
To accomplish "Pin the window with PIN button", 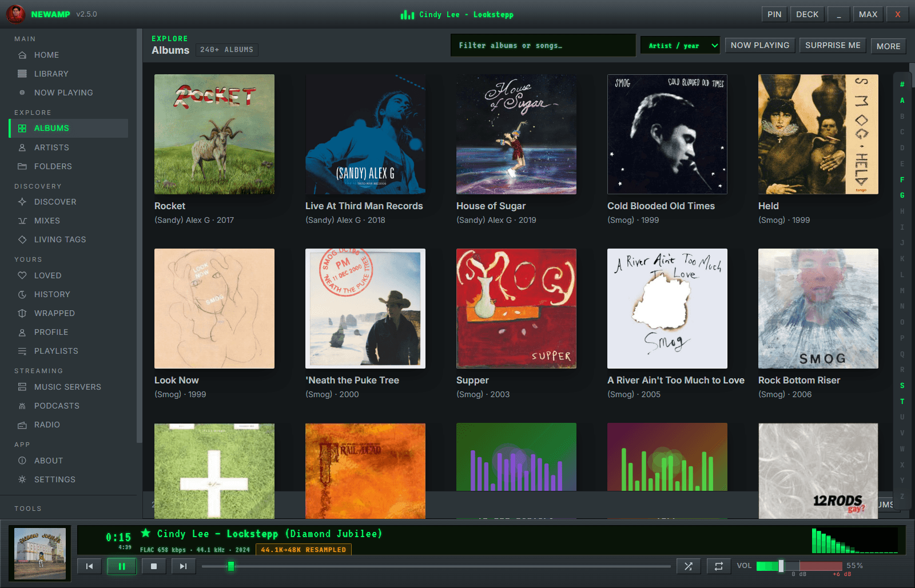I will [774, 14].
